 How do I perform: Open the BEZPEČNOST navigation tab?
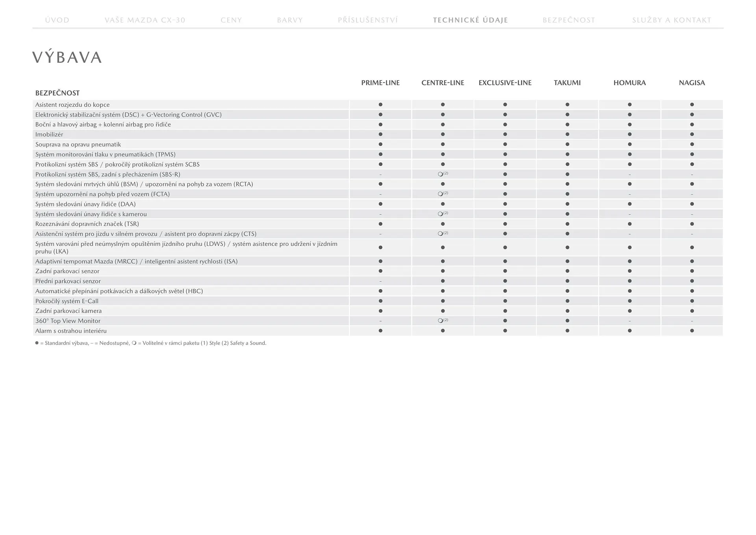pyautogui.click(x=569, y=20)
